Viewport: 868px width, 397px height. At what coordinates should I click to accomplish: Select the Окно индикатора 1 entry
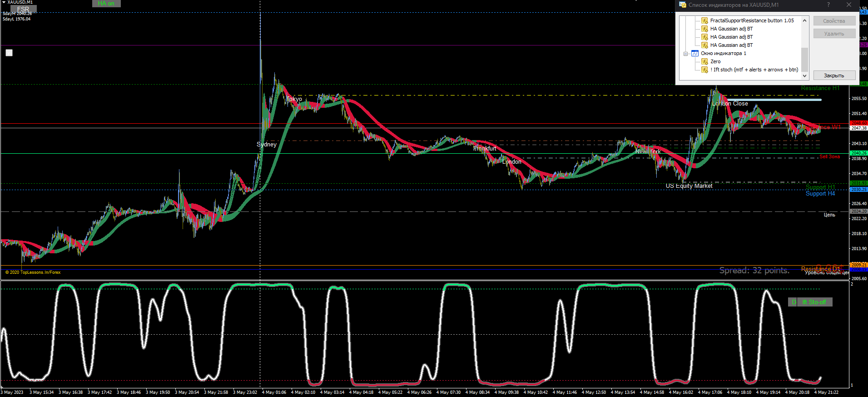coord(723,53)
